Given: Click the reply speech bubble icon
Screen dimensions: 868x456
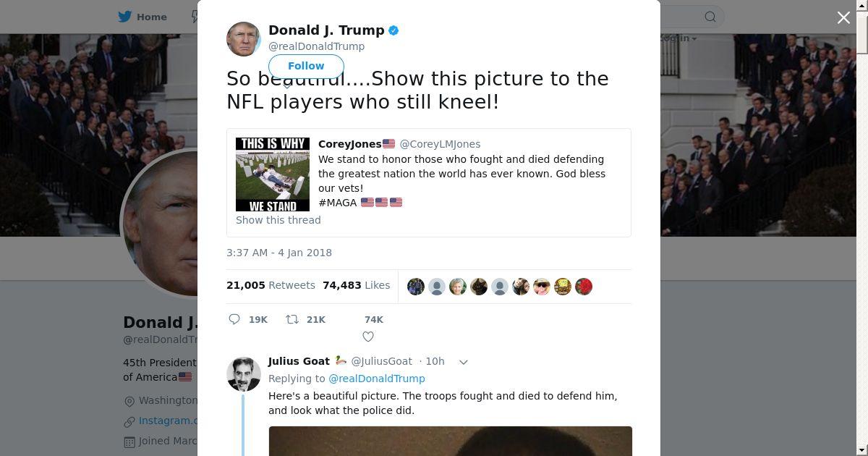Looking at the screenshot, I should pos(234,319).
